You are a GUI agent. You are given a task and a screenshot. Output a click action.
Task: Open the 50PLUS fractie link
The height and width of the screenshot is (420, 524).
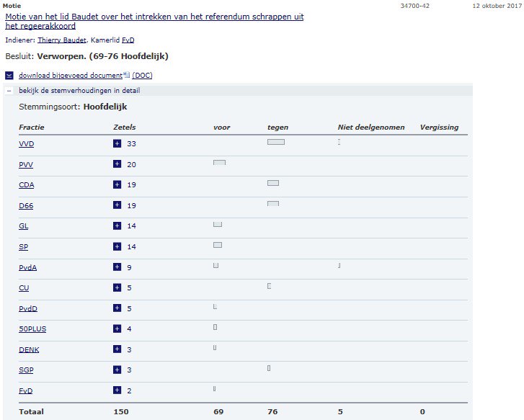click(32, 329)
